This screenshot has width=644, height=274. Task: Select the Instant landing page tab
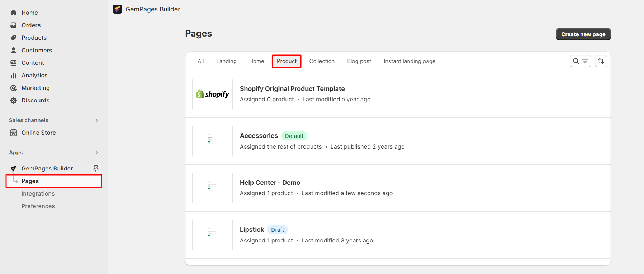click(x=409, y=61)
